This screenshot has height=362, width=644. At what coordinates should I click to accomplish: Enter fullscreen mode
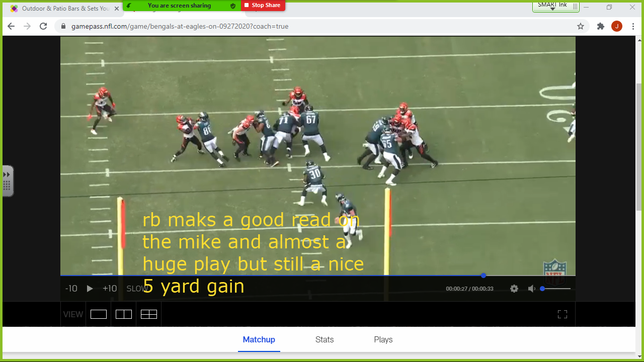[x=562, y=313]
